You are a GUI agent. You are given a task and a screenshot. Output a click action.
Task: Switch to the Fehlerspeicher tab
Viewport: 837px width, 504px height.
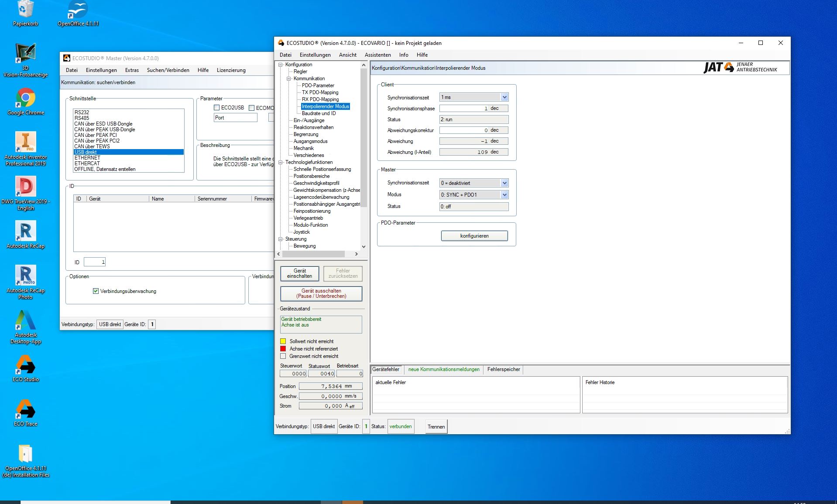(504, 369)
